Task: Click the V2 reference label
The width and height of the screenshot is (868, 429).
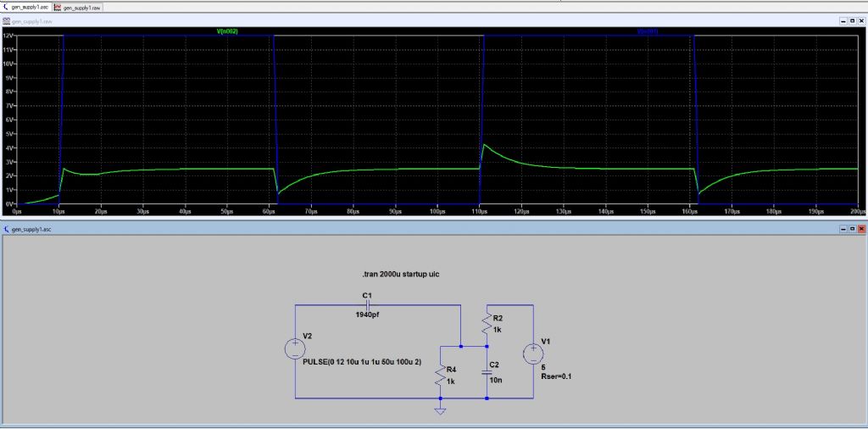Action: pyautogui.click(x=308, y=336)
